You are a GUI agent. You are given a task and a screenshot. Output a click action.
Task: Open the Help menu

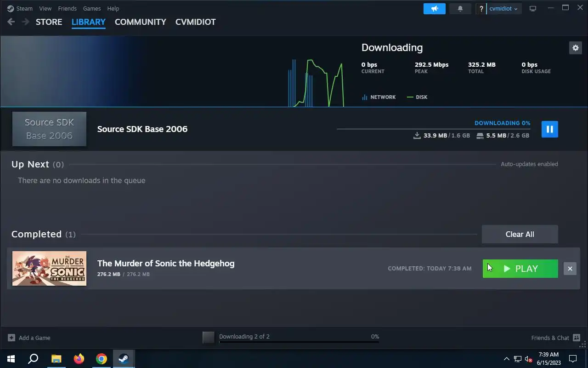[113, 8]
